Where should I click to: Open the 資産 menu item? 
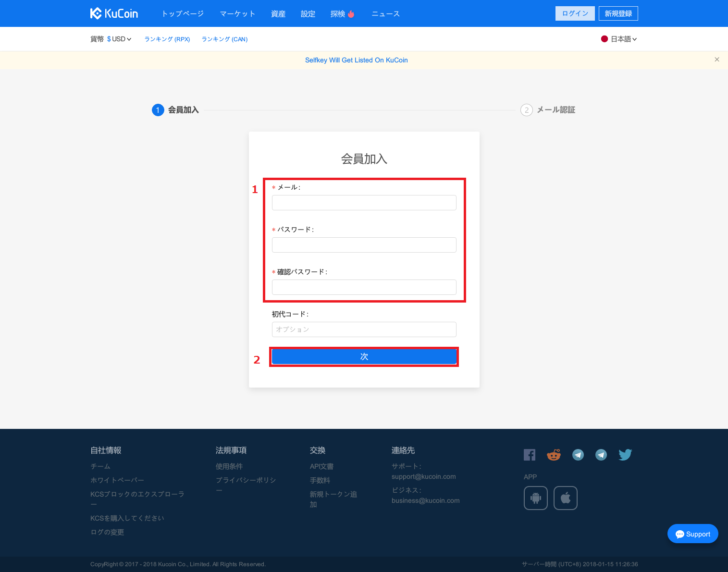click(x=278, y=13)
